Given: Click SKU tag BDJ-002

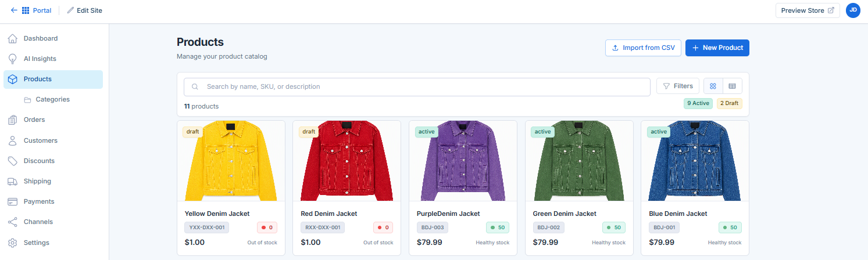Looking at the screenshot, I should [549, 228].
